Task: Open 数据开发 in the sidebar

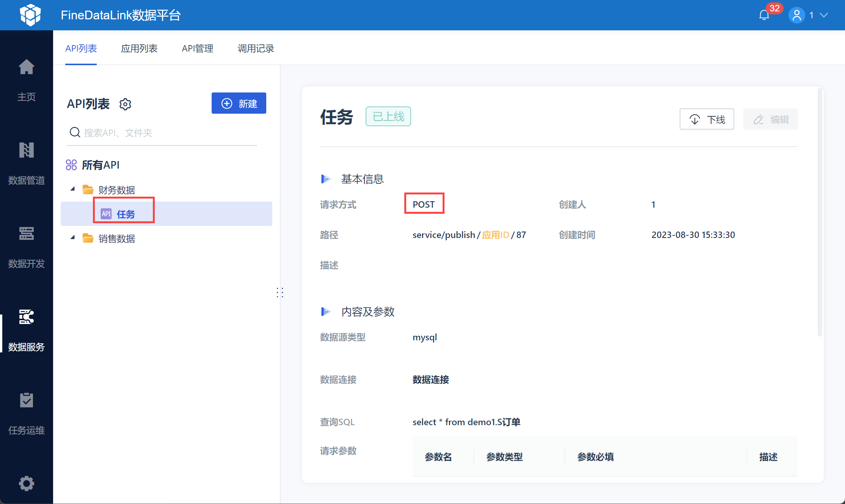Action: pos(27,247)
